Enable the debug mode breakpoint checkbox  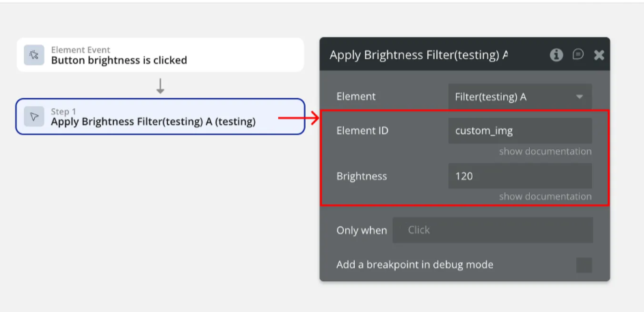coord(584,265)
